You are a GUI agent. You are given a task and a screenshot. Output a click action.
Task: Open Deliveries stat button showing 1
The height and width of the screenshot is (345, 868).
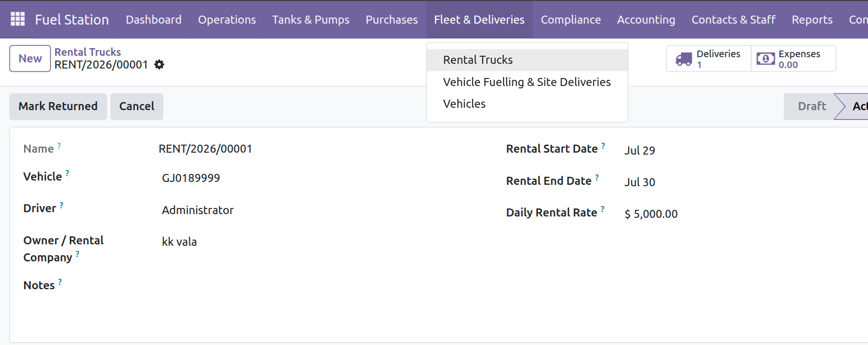[708, 59]
